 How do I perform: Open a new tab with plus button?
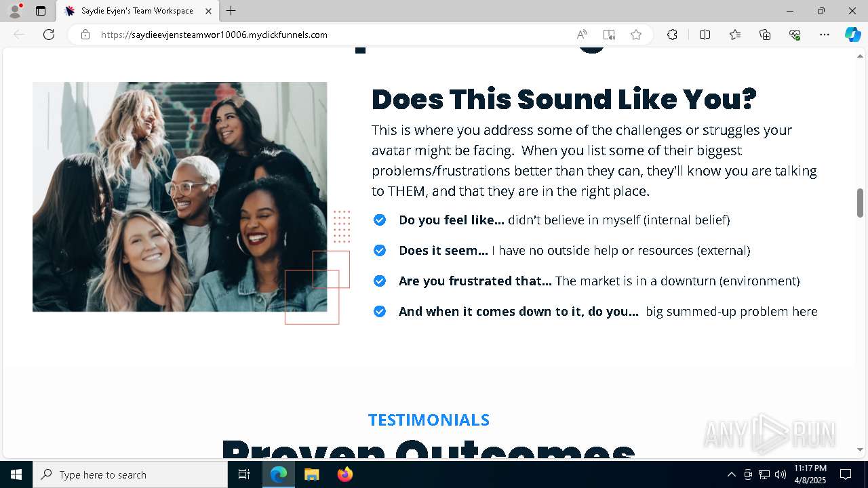pyautogui.click(x=231, y=11)
